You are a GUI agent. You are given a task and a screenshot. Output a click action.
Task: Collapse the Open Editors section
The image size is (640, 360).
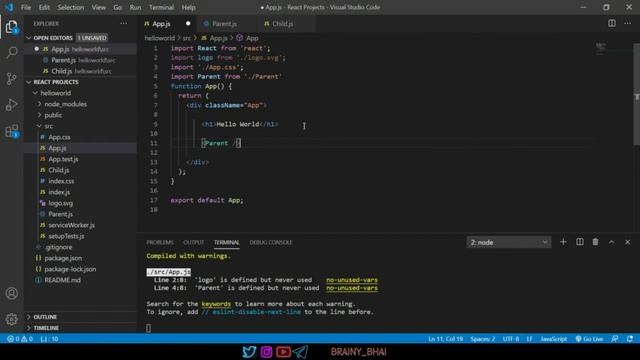(x=29, y=38)
